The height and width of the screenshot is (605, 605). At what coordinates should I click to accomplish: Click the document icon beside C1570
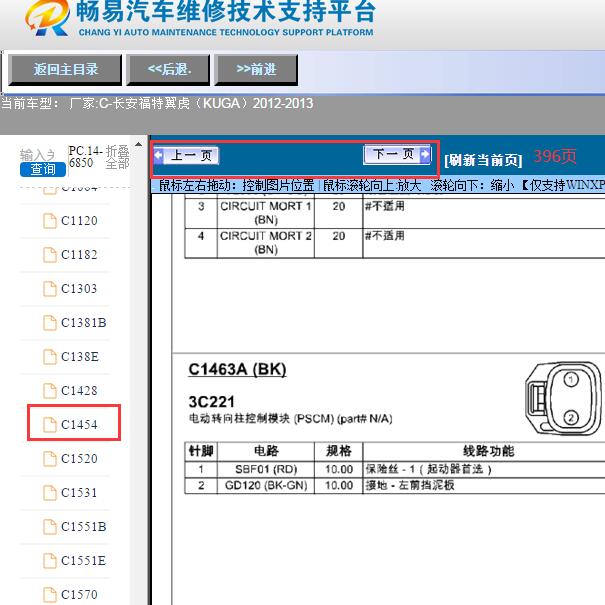click(50, 595)
